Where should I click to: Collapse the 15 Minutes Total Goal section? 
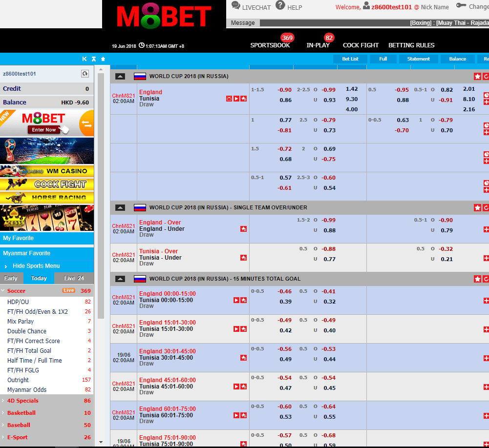pos(120,279)
